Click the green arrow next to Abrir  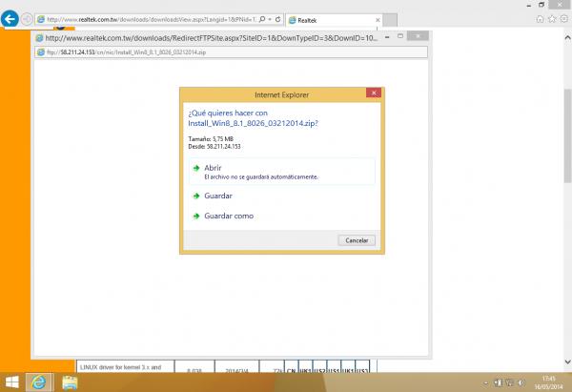click(x=196, y=168)
